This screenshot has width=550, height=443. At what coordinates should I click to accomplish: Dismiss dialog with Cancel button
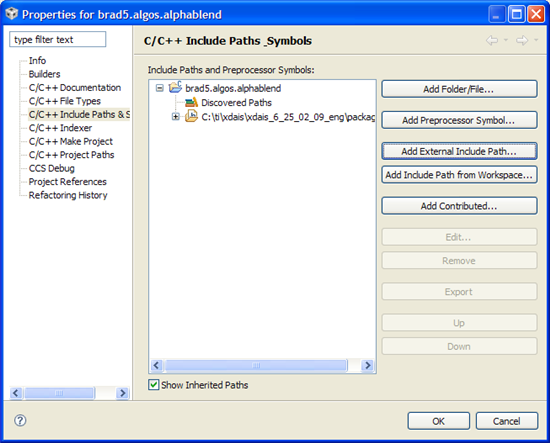(507, 421)
